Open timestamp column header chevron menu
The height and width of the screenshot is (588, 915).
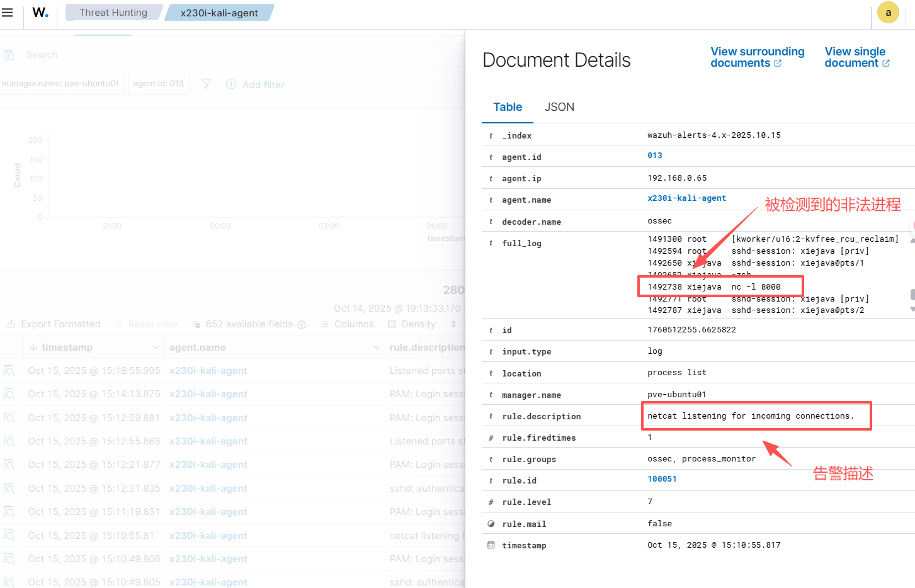tap(156, 348)
